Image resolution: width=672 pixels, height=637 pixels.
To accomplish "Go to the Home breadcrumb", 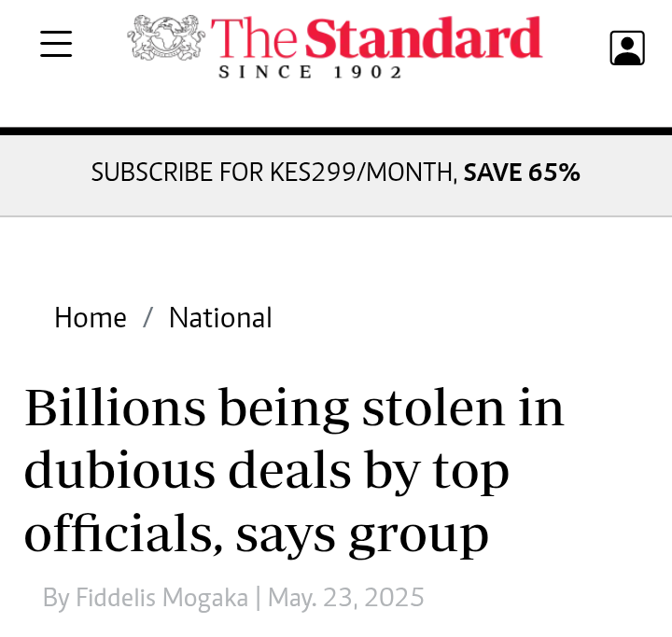I will [91, 318].
